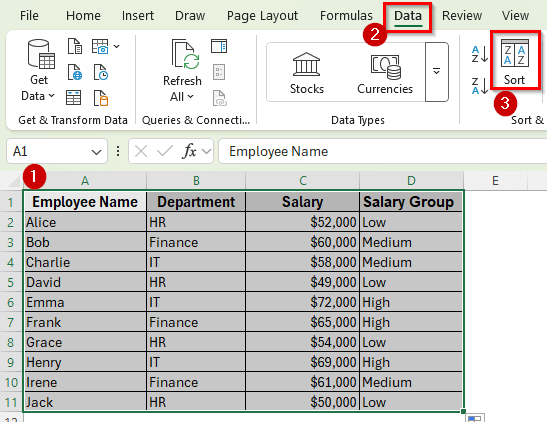Select row 5 header
This screenshot has height=422, width=547.
pos(11,282)
